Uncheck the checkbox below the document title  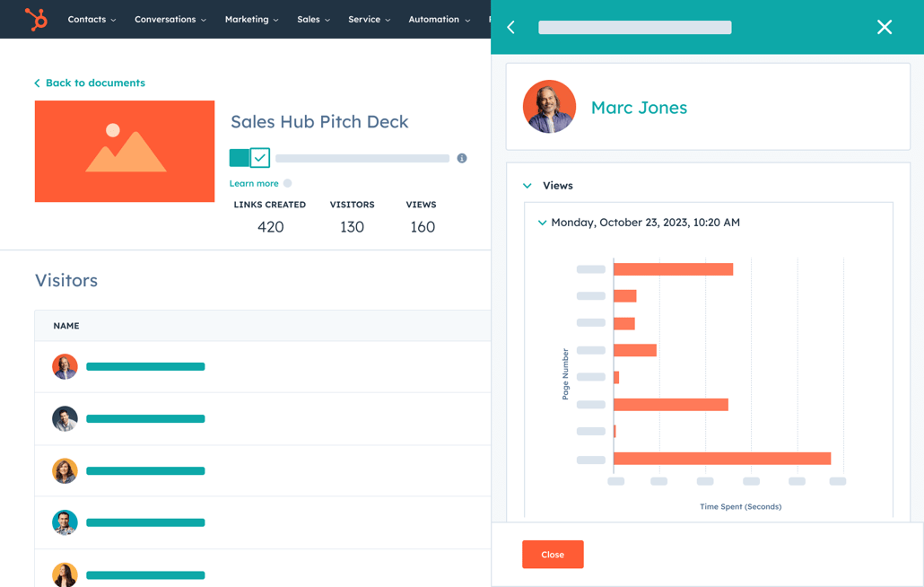pyautogui.click(x=258, y=157)
